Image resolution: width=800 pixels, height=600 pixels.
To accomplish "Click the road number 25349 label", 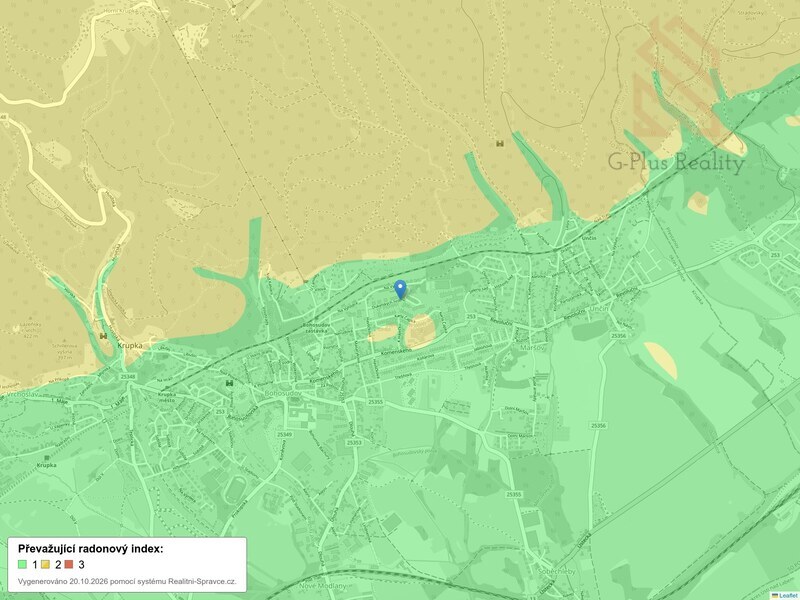I will coord(285,435).
